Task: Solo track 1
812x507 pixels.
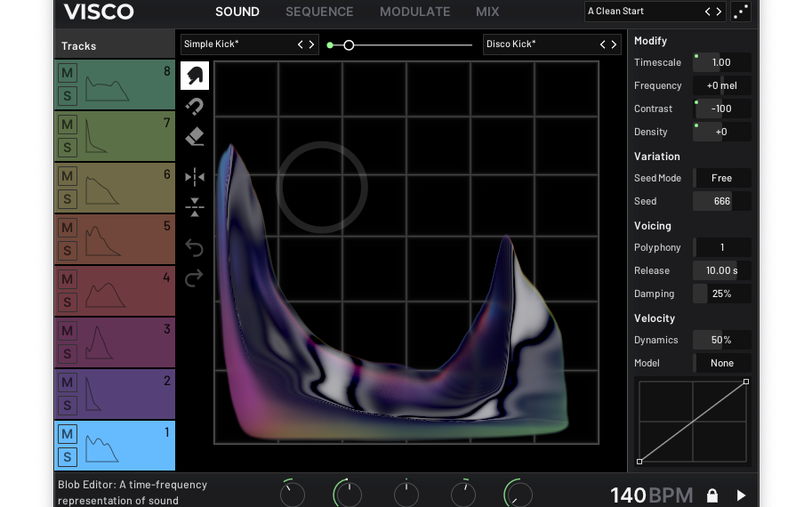Action: [68, 457]
